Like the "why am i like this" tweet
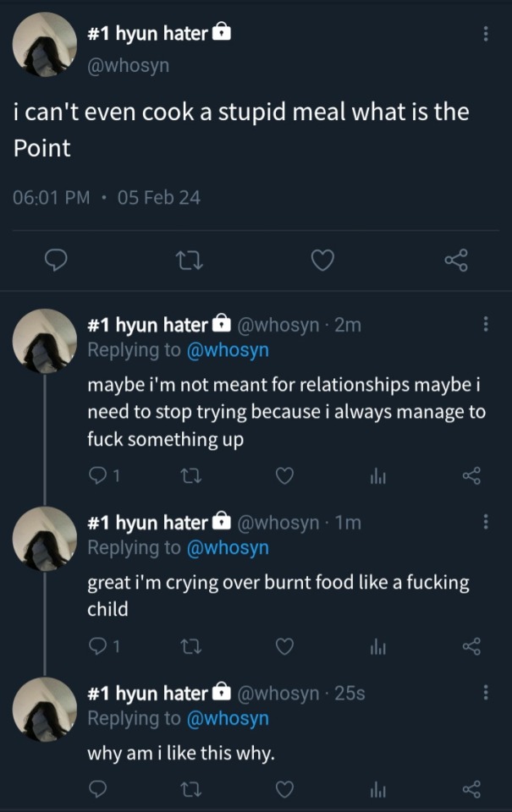This screenshot has height=812, width=512. pos(285,789)
